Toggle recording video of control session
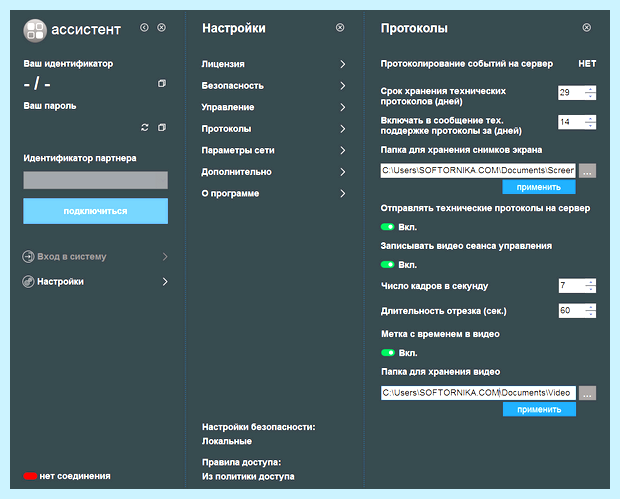 pos(388,265)
